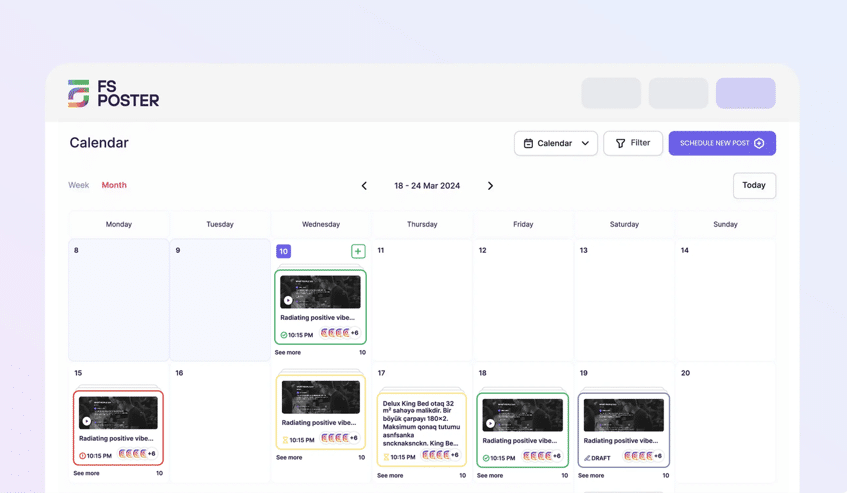This screenshot has width=847, height=493.
Task: Switch to Month view tab
Action: 114,185
